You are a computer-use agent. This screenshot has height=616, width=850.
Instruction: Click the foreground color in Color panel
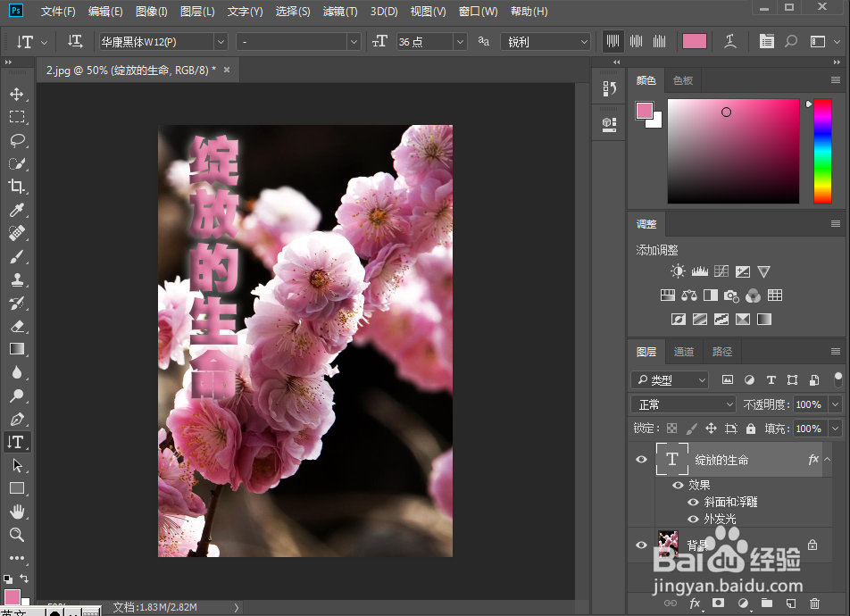click(x=645, y=111)
